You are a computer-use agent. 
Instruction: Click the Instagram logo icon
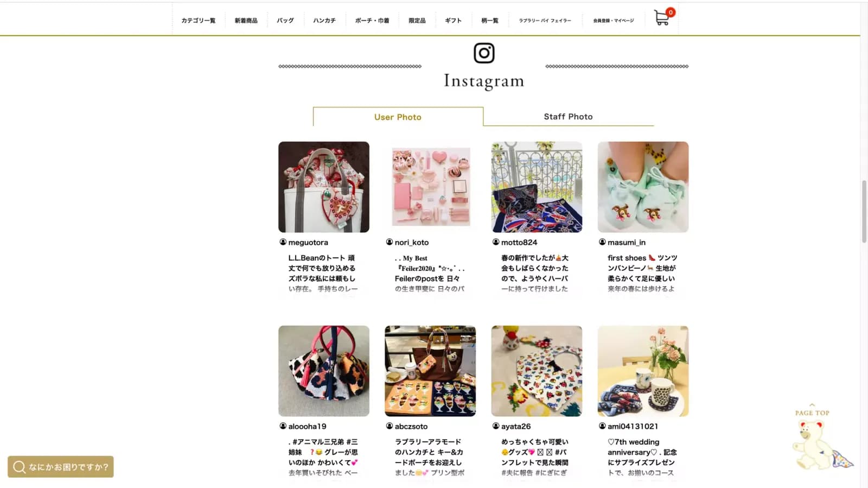[x=484, y=53]
